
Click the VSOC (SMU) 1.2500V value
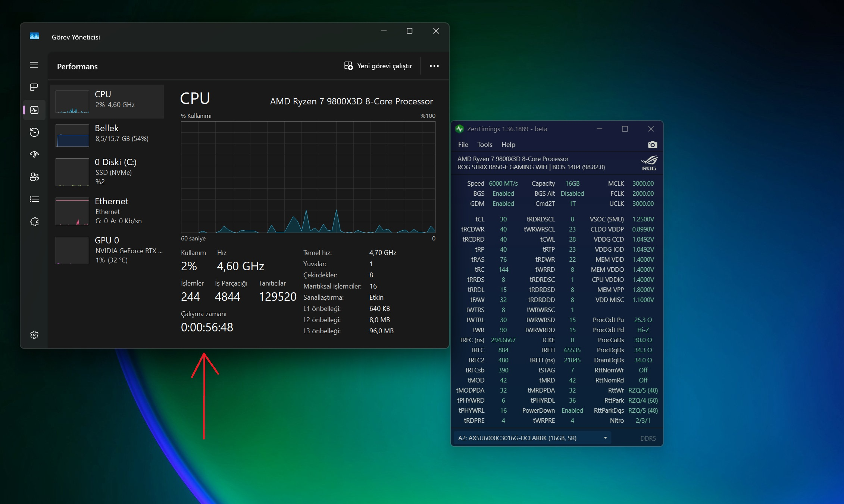[x=643, y=219]
